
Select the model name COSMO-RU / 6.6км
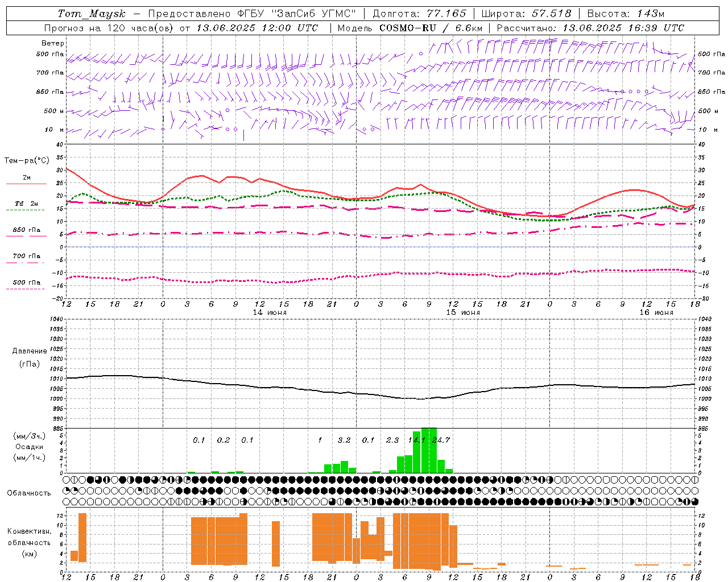click(431, 28)
